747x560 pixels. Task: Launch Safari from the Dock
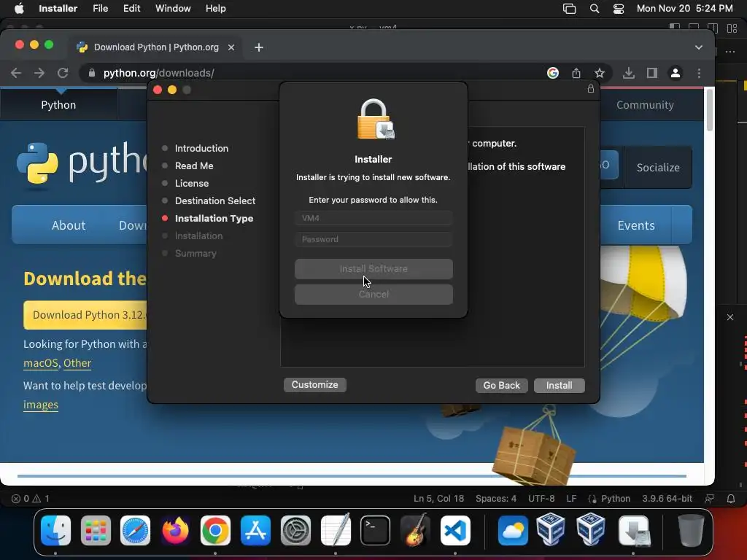(x=135, y=531)
